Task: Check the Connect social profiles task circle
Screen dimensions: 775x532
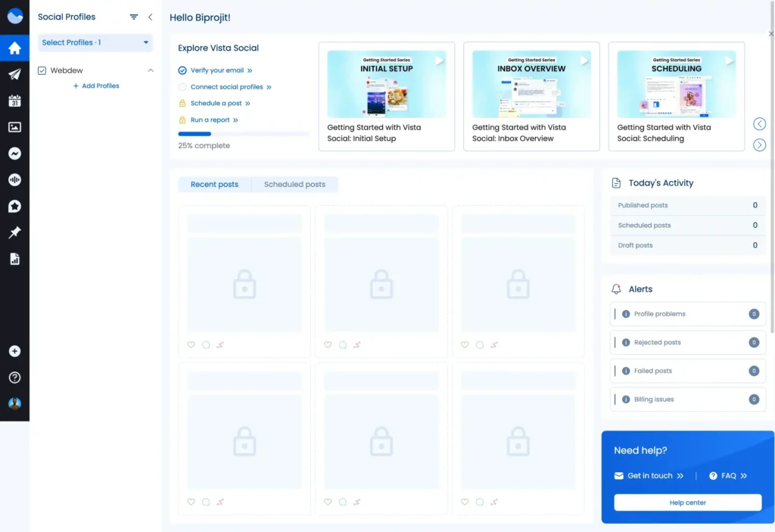Action: click(182, 86)
